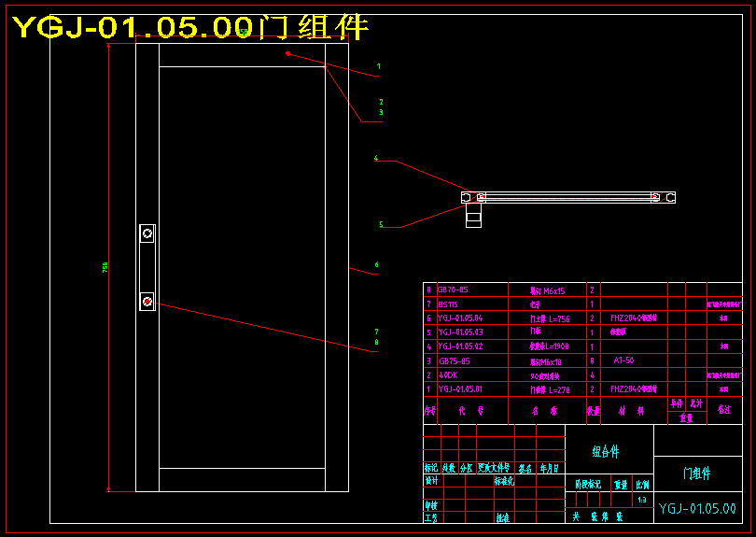The width and height of the screenshot is (756, 537).
Task: Select the 分区 label in revision block
Action: click(467, 468)
